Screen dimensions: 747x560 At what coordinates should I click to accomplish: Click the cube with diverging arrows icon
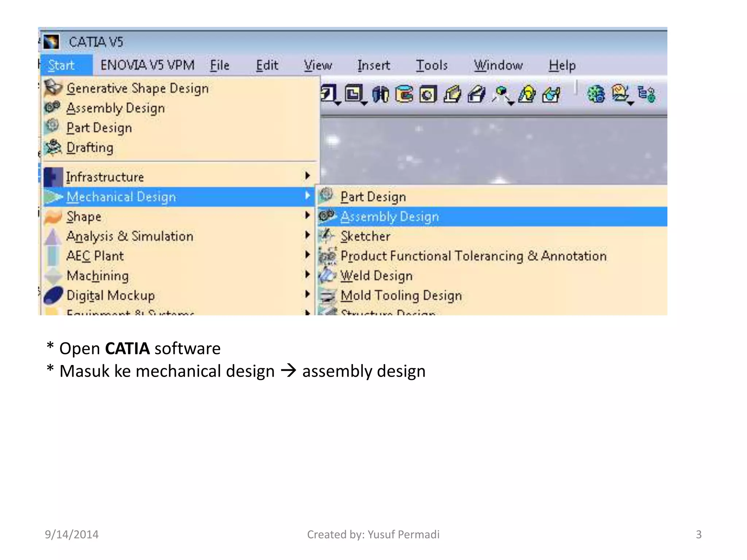tap(501, 94)
